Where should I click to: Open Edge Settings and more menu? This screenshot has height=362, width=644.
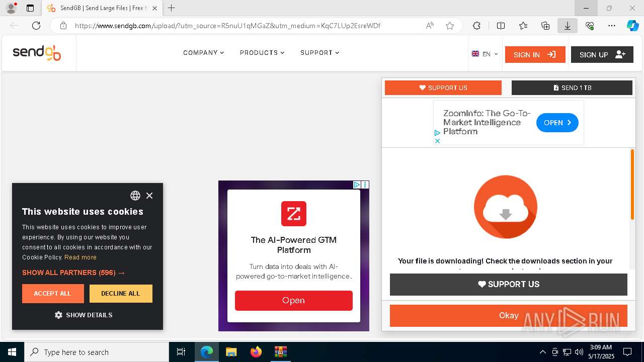[x=612, y=26]
